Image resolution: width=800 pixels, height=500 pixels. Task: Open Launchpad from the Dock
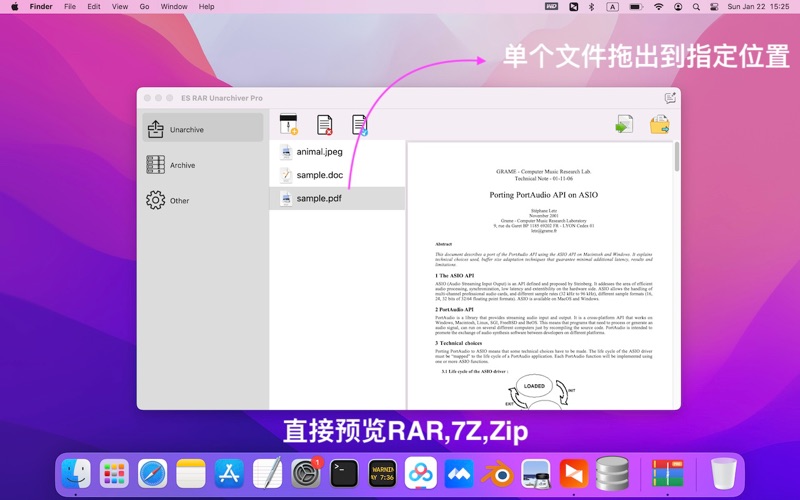pos(114,473)
